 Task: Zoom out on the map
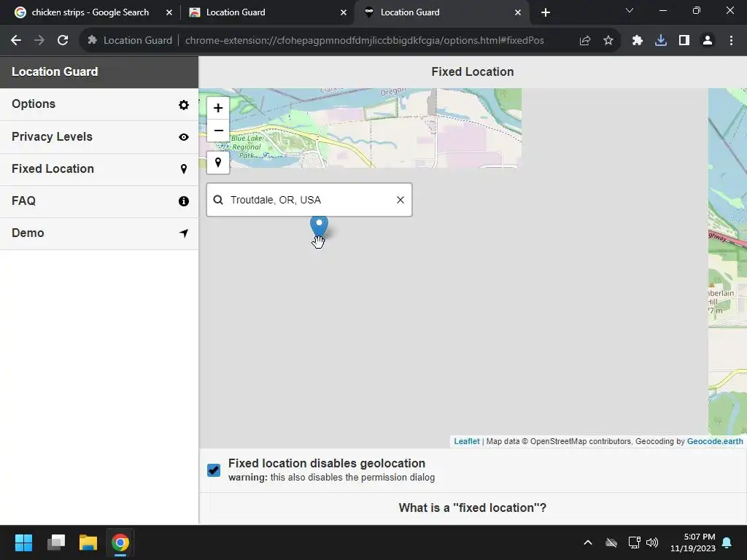tap(217, 131)
